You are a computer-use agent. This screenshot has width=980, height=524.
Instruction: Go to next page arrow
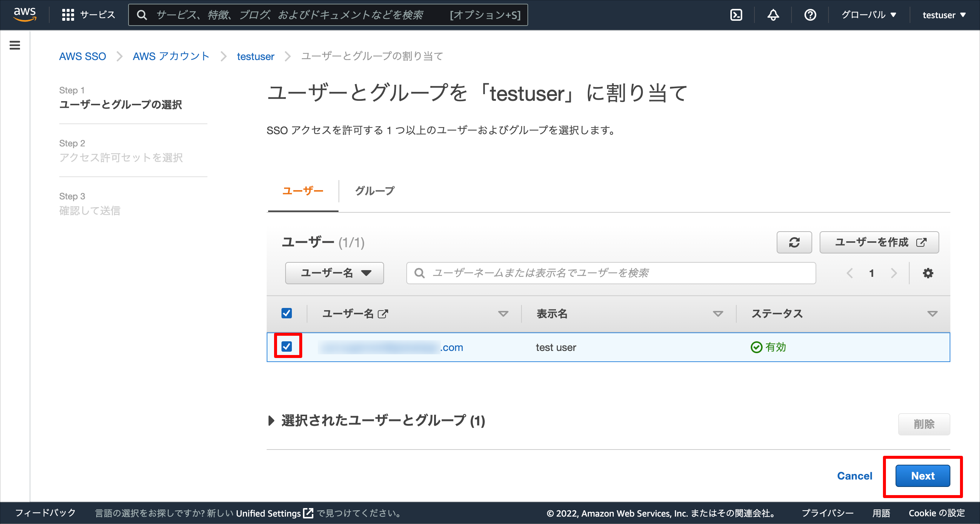894,273
